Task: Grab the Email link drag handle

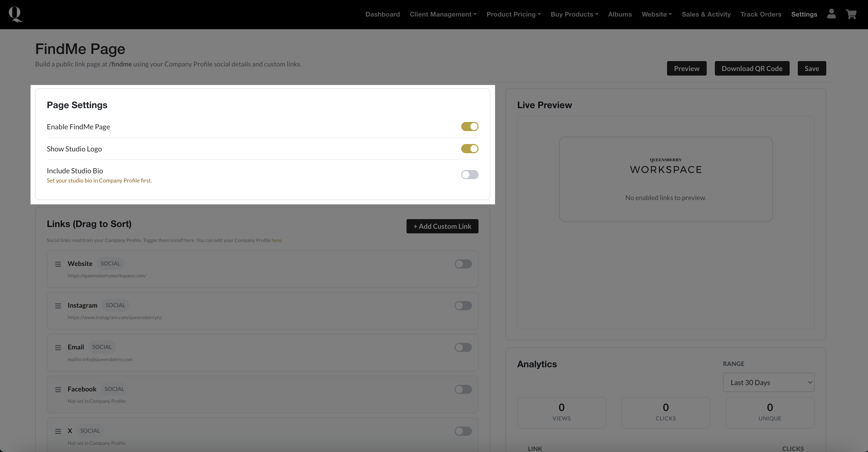Action: 58,347
